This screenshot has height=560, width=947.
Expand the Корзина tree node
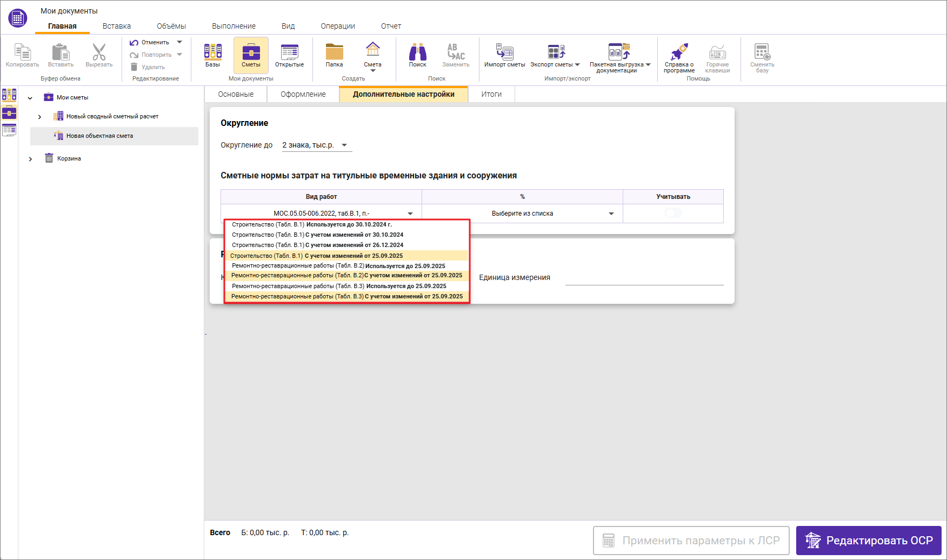tap(30, 159)
